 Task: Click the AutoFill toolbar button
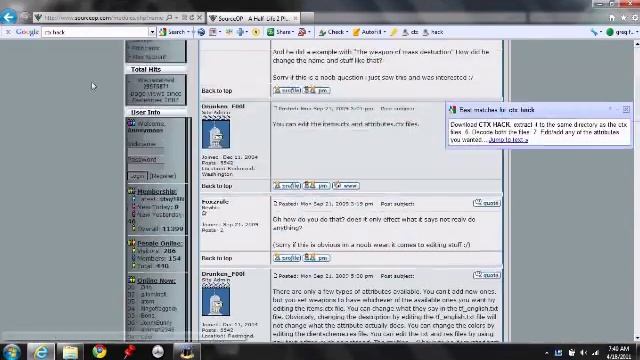point(367,32)
